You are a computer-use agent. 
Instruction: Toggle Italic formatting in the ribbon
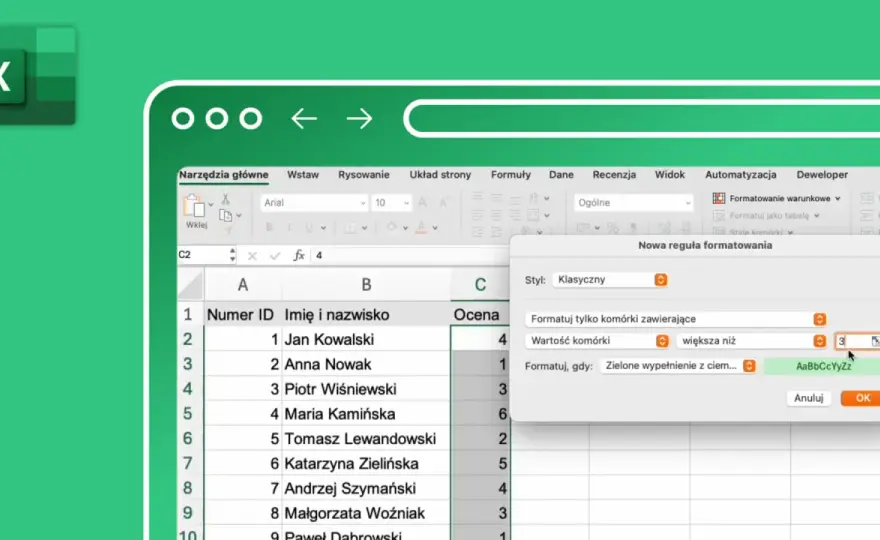pos(289,227)
